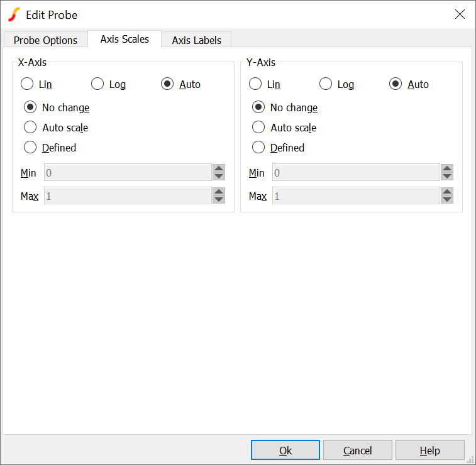This screenshot has height=465, width=476.
Task: Select Lin for the Y-Axis
Action: click(x=256, y=84)
